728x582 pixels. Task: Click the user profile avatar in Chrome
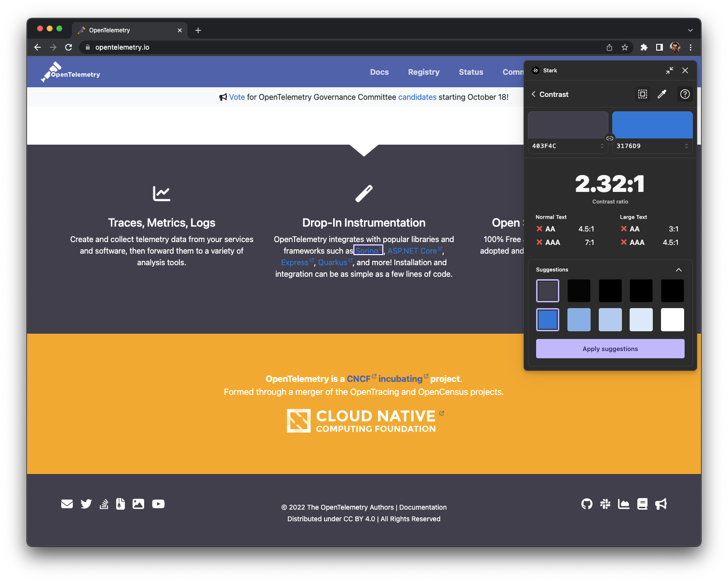pos(675,47)
